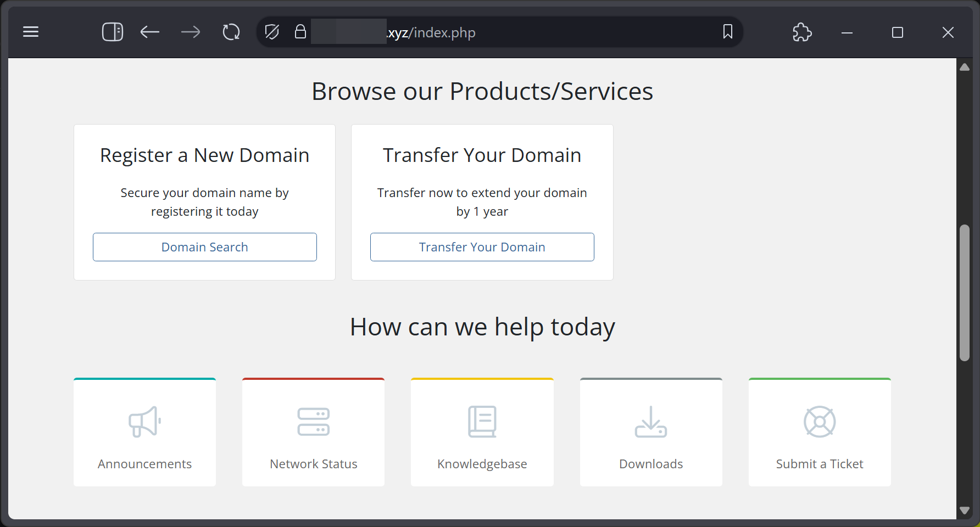
Task: Open the browser hamburger menu
Action: coord(31,32)
